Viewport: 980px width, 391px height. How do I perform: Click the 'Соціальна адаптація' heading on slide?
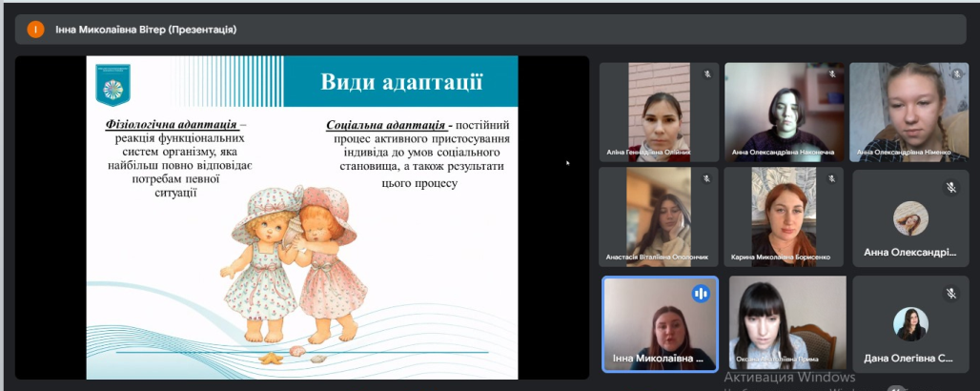388,125
